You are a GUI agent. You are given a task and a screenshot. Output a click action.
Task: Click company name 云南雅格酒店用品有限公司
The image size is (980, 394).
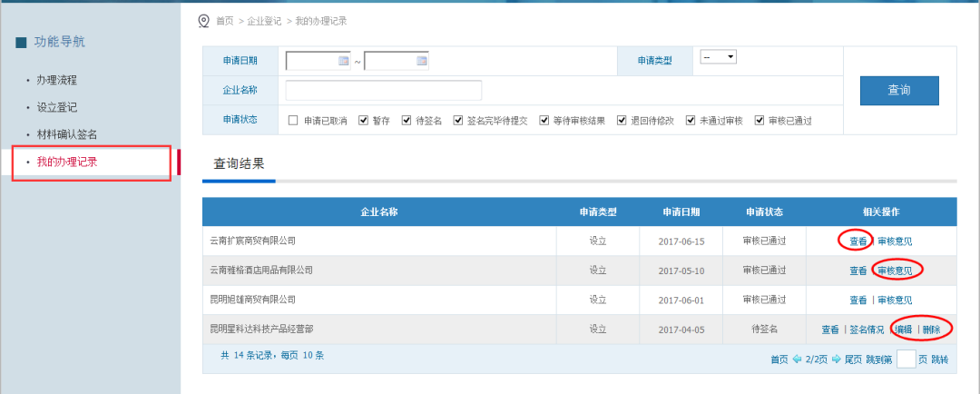262,271
